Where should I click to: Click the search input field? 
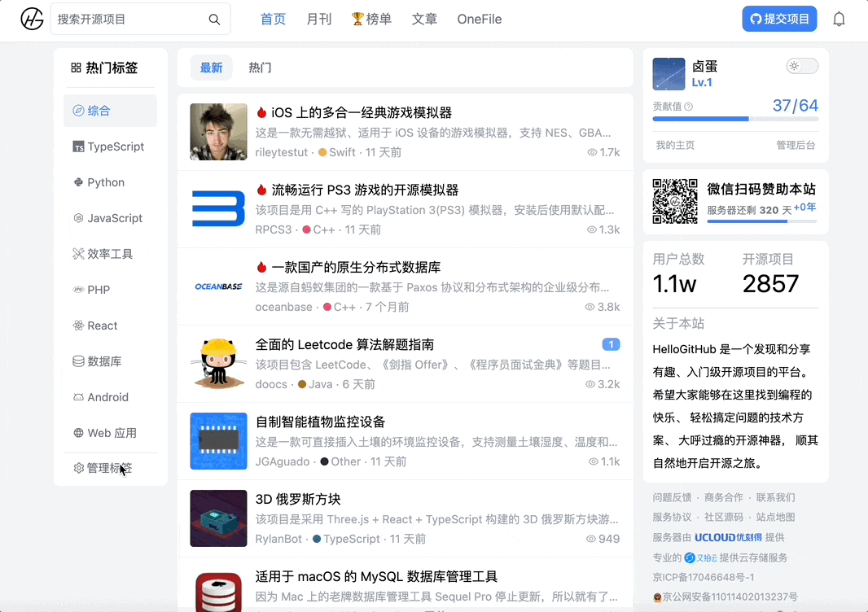coord(130,18)
